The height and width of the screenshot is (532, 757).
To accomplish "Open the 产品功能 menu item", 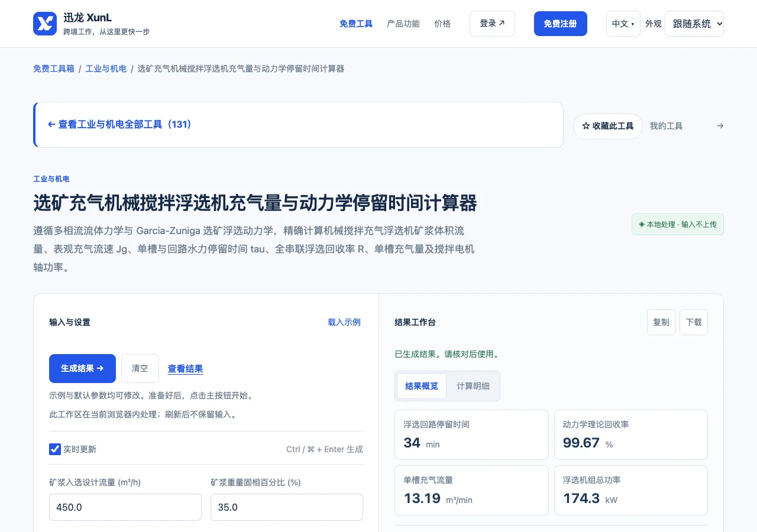I will coord(403,24).
